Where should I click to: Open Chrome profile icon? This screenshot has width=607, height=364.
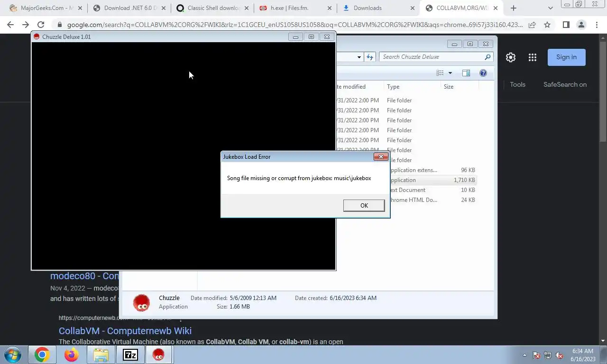pyautogui.click(x=581, y=25)
